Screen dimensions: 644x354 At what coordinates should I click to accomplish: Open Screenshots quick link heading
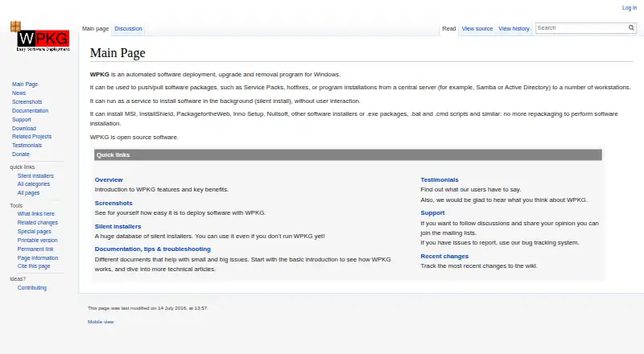[114, 204]
